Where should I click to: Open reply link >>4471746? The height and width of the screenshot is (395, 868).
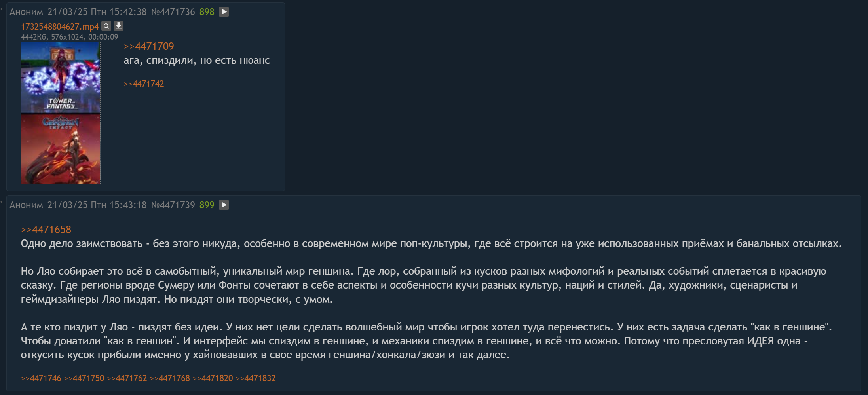(41, 378)
